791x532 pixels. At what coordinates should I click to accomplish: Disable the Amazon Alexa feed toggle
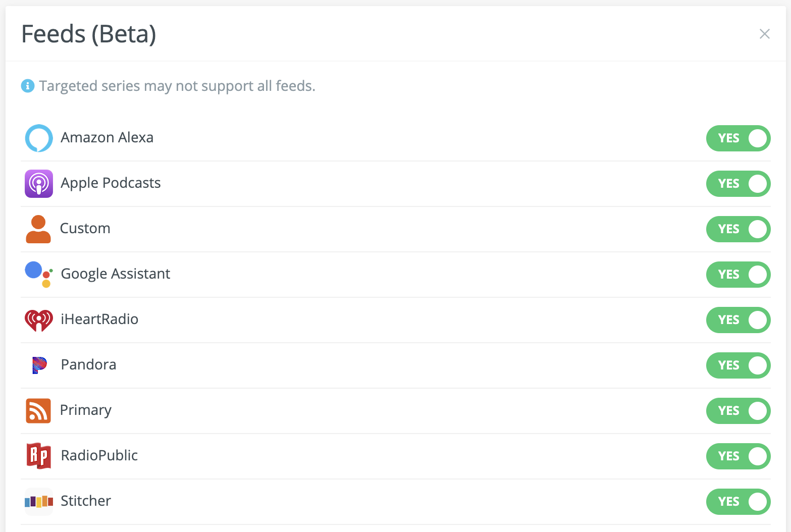pyautogui.click(x=738, y=138)
